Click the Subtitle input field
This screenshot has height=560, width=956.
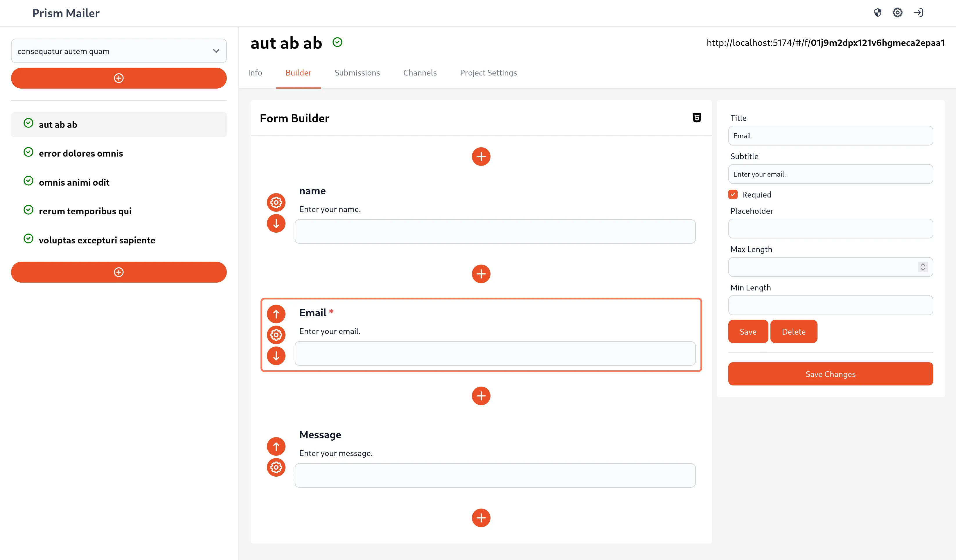click(x=831, y=174)
